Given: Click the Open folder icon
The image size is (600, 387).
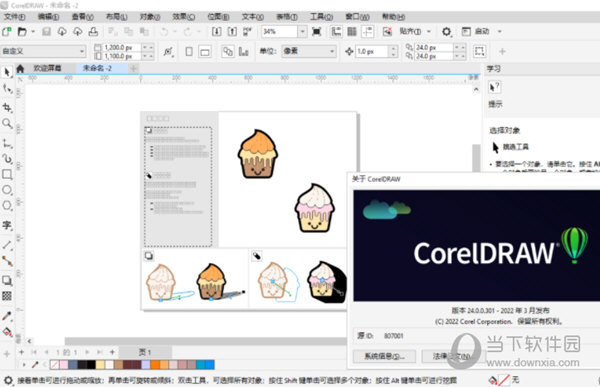Looking at the screenshot, I should (22, 31).
